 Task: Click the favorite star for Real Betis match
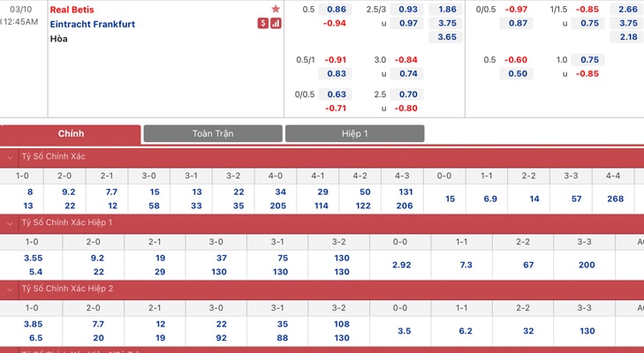pyautogui.click(x=276, y=9)
